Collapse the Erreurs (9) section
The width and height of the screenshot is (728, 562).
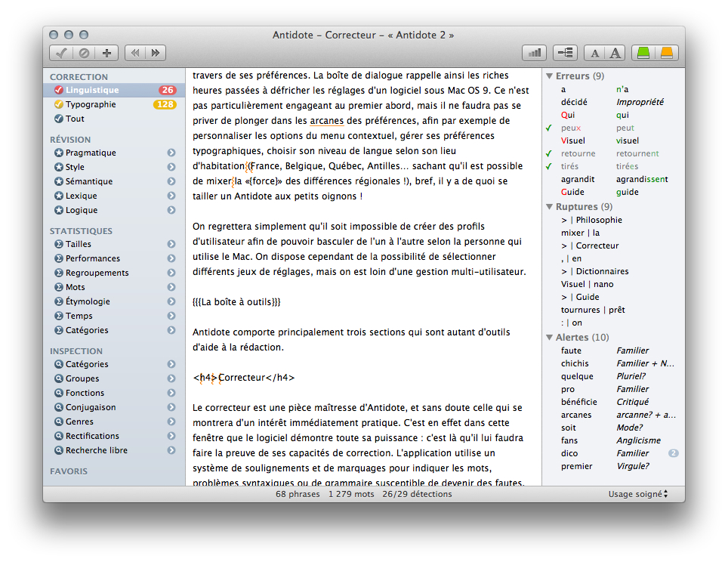(549, 76)
